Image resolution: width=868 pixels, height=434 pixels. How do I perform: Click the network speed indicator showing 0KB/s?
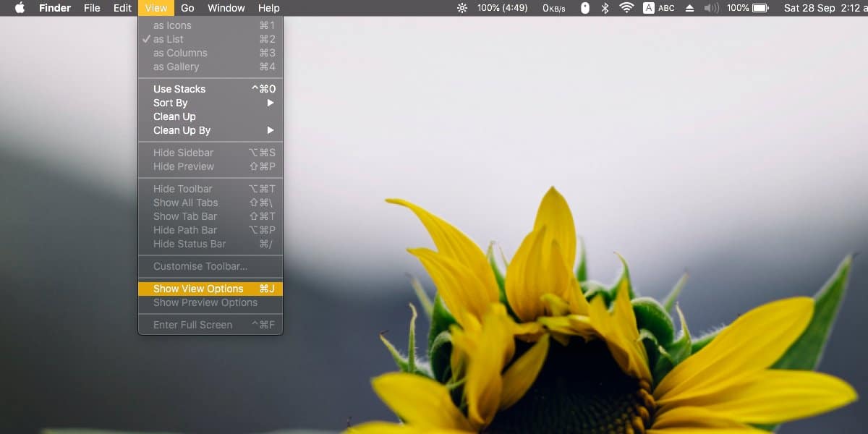(x=553, y=8)
